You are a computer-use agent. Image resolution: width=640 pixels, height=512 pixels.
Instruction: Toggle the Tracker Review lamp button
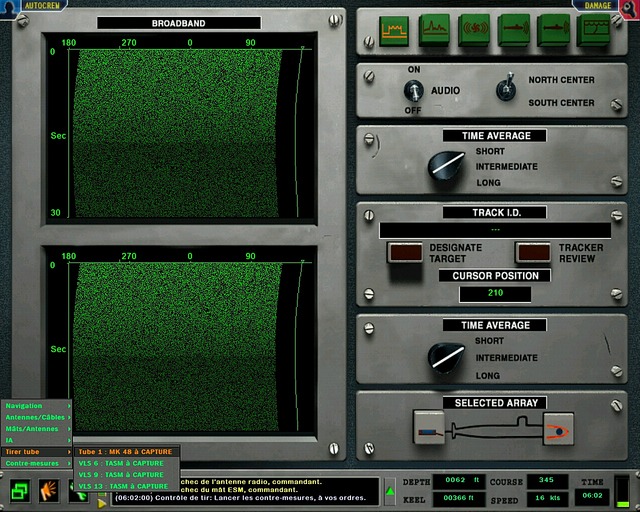coord(533,252)
